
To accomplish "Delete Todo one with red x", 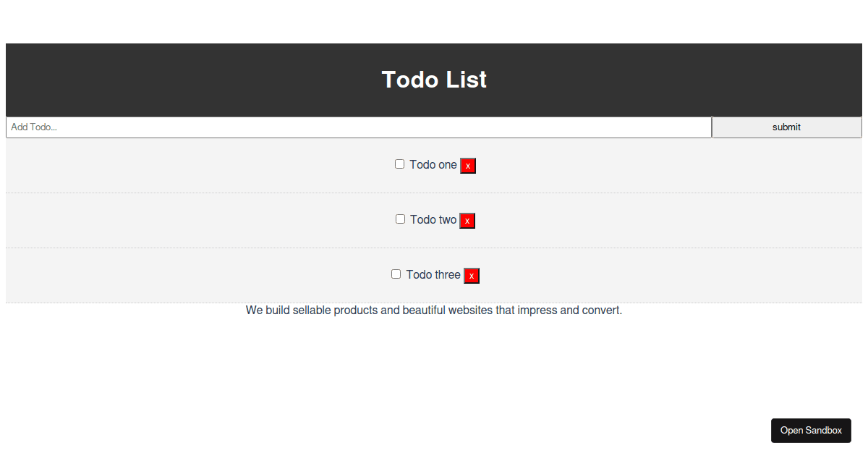I will (468, 166).
